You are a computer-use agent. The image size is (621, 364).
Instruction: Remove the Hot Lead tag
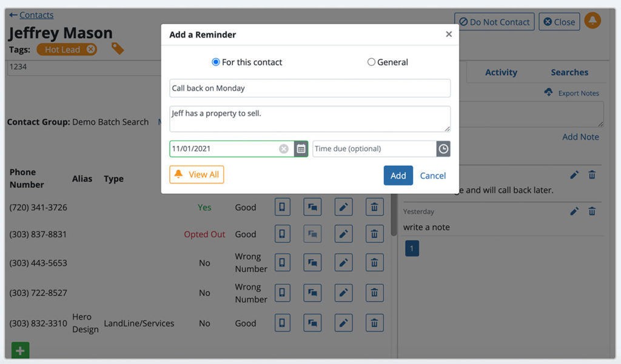point(91,50)
